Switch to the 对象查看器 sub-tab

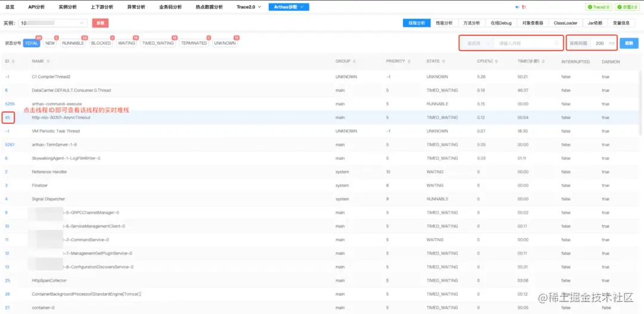click(532, 23)
